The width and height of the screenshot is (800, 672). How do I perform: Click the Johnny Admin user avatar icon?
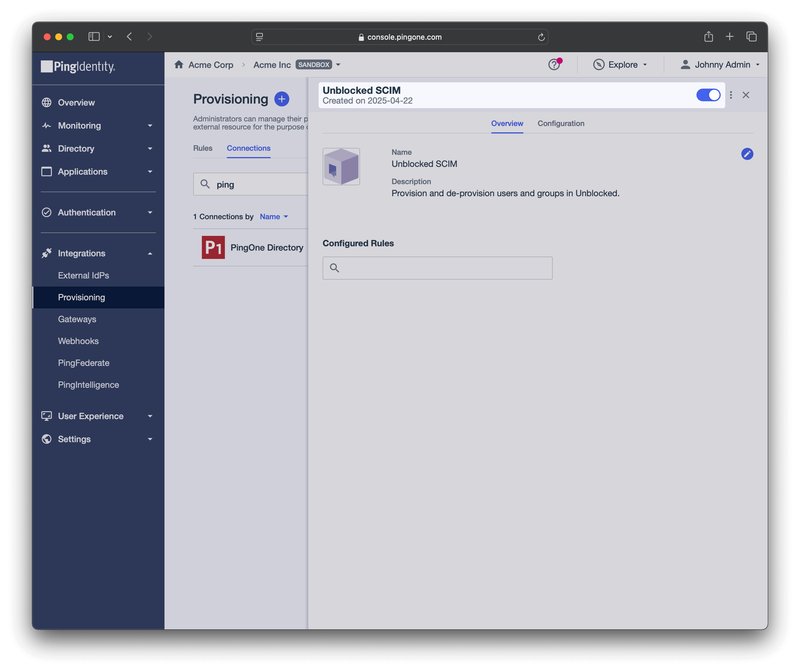pos(685,64)
